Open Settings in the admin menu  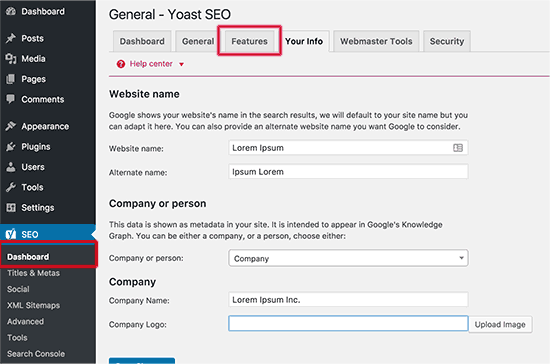pyautogui.click(x=38, y=208)
